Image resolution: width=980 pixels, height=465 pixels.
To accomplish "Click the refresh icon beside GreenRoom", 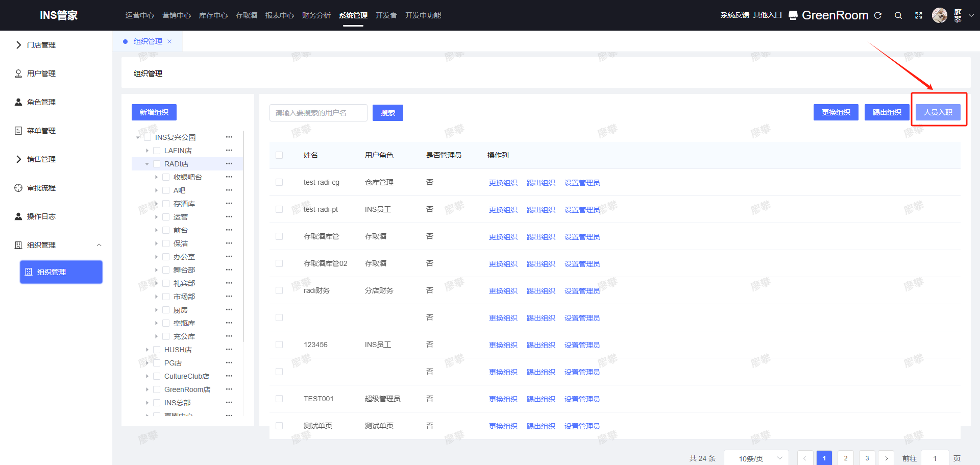I will point(878,15).
